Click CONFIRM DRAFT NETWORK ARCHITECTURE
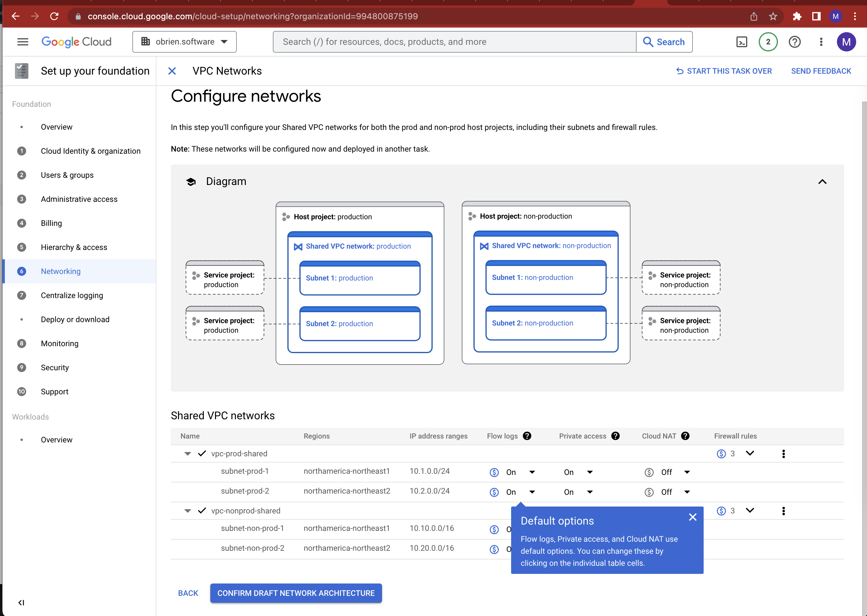Viewport: 867px width, 616px height. (x=296, y=593)
